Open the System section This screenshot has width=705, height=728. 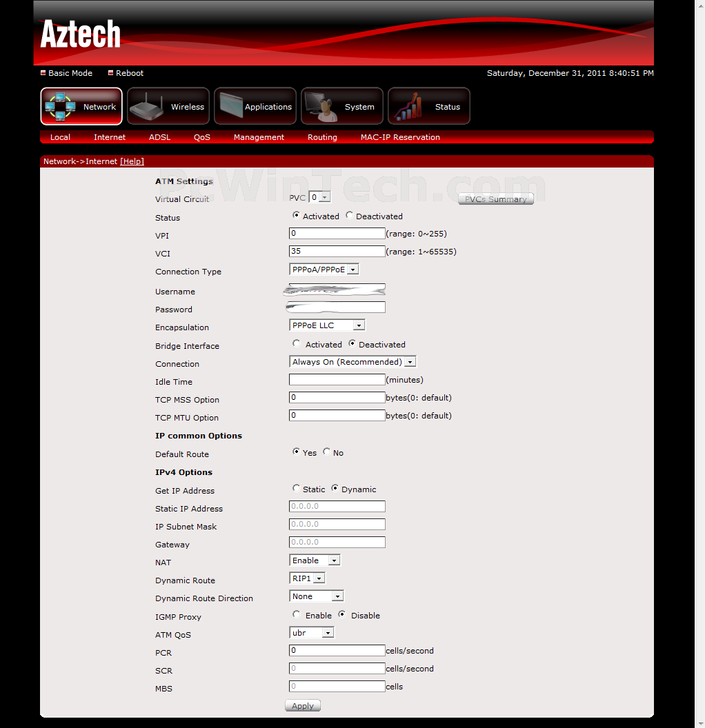(342, 106)
